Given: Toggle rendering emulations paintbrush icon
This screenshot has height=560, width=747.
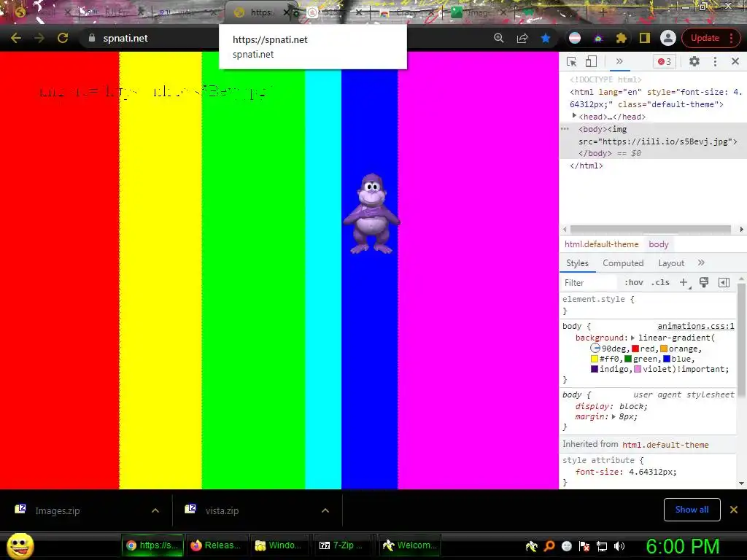Looking at the screenshot, I should pyautogui.click(x=704, y=282).
